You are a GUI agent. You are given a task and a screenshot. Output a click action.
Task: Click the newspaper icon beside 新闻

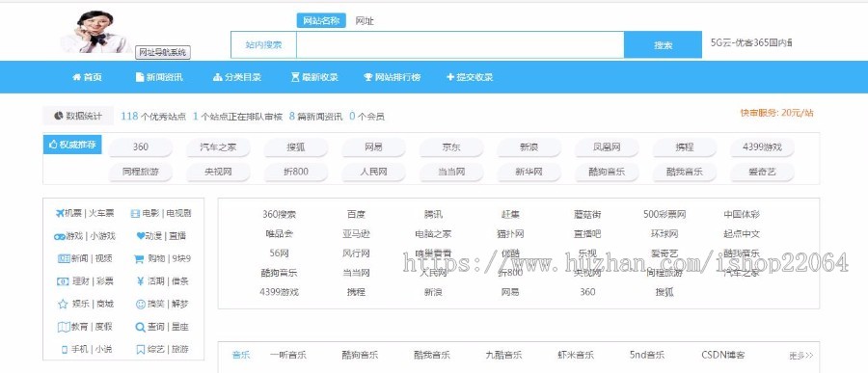coord(63,258)
